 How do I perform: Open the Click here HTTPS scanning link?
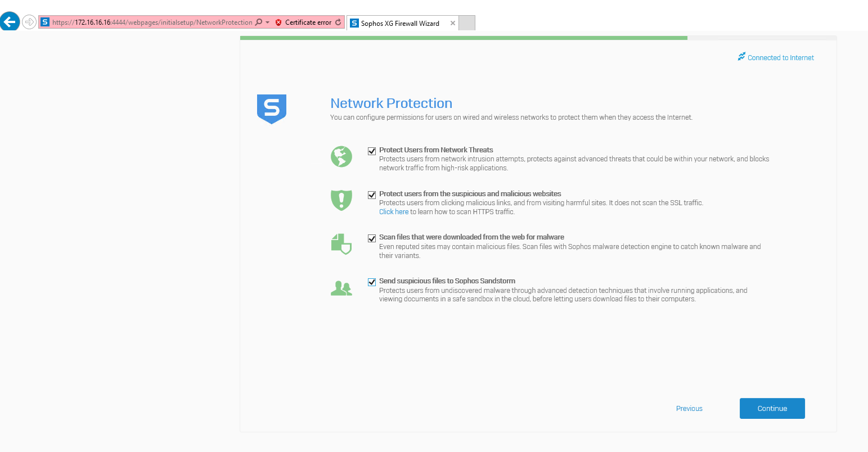click(x=394, y=212)
